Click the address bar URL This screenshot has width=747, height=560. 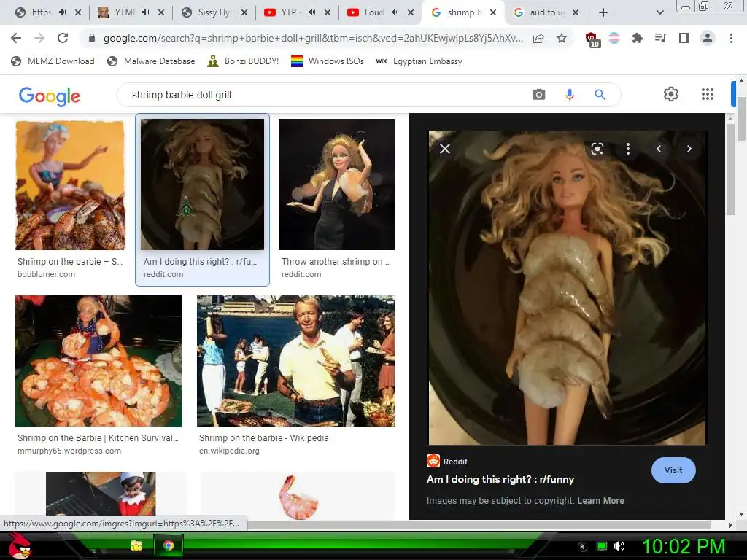click(312, 38)
